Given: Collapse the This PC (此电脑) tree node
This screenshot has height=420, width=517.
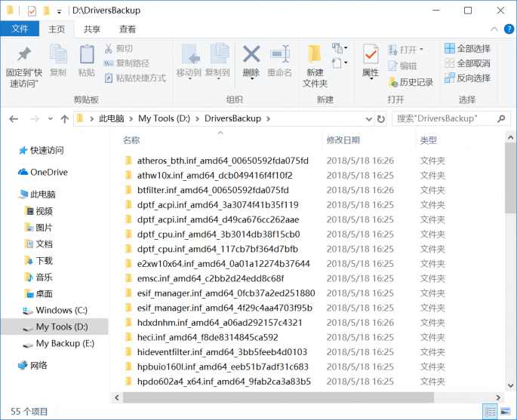Looking at the screenshot, I should tap(11, 195).
